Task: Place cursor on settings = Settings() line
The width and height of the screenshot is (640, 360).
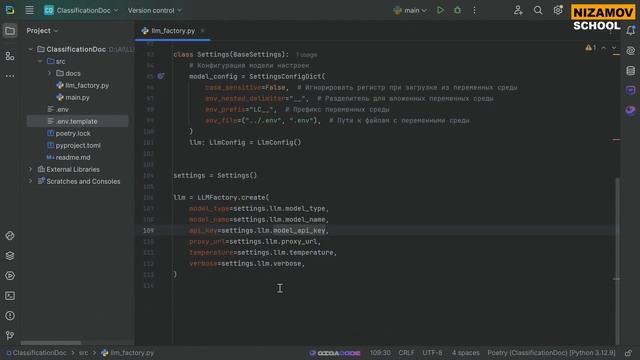Action: (x=215, y=176)
